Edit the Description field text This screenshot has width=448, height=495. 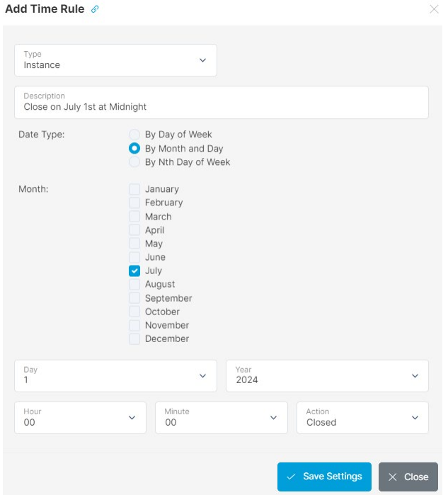coord(221,102)
